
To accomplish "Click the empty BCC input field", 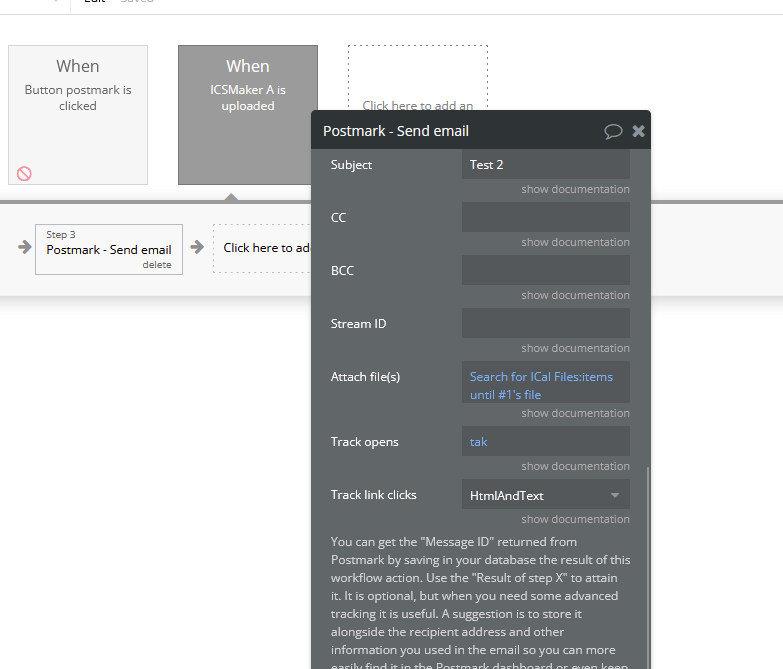I will [x=545, y=270].
